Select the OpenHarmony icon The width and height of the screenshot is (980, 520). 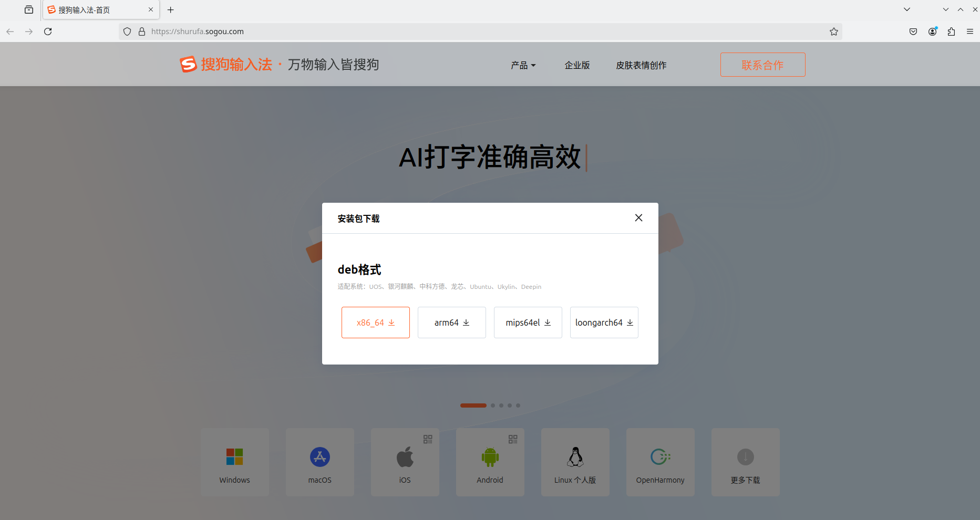click(x=661, y=457)
